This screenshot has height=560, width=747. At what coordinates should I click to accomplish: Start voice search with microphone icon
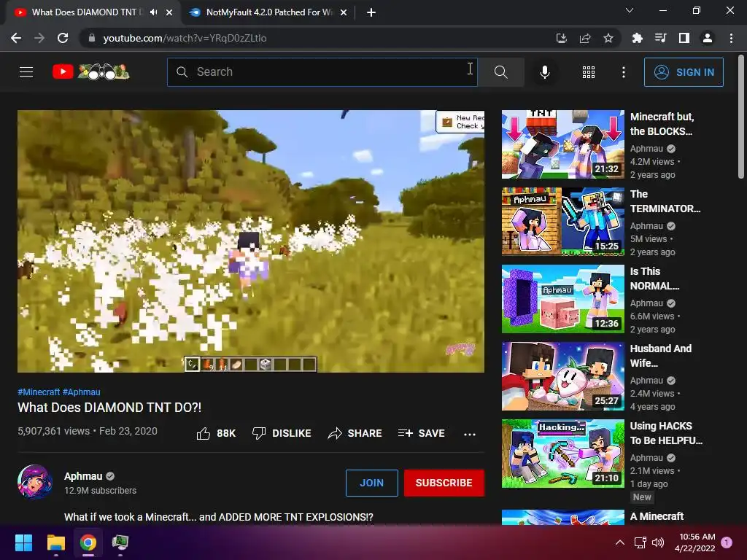pos(544,72)
